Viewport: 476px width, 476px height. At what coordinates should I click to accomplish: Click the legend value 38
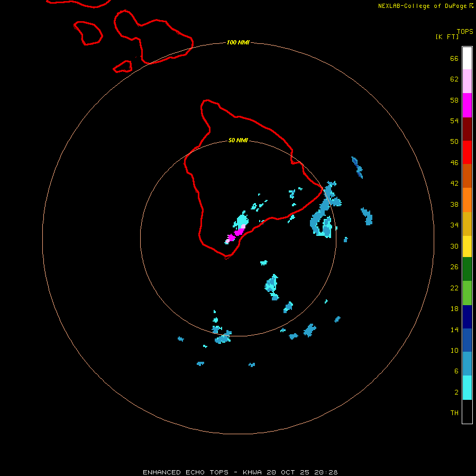point(454,204)
